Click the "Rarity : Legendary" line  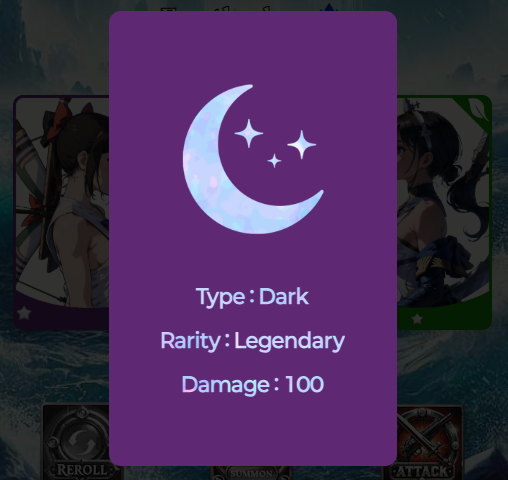click(253, 341)
